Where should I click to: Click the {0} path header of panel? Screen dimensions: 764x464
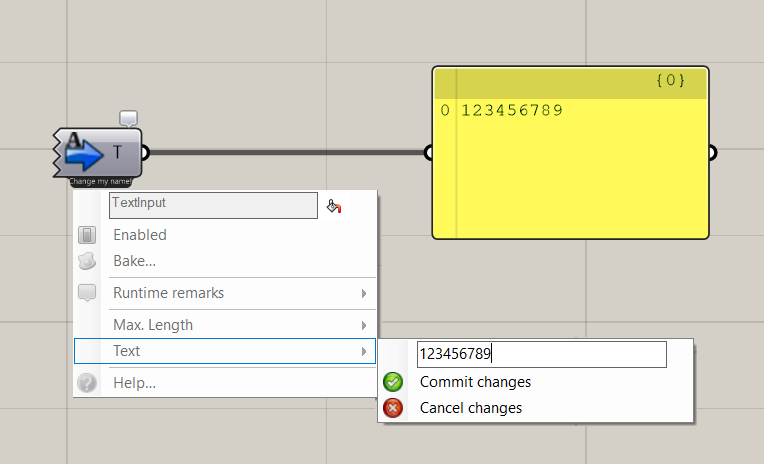(x=671, y=81)
